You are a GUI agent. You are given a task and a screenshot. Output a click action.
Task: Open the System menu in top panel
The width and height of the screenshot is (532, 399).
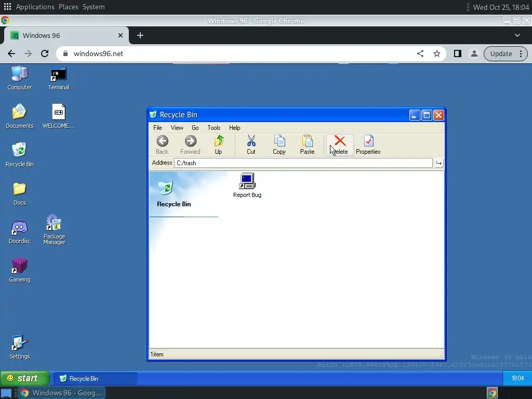coord(94,7)
